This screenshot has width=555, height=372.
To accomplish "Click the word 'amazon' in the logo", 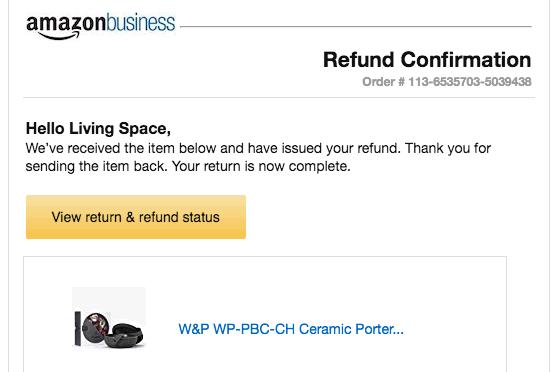I will coord(66,23).
